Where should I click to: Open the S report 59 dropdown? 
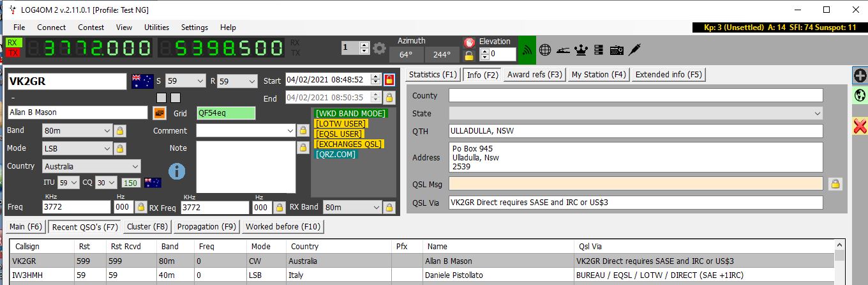click(186, 81)
